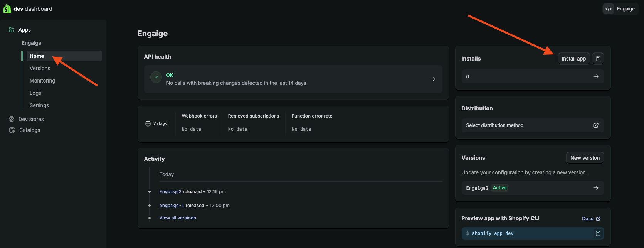The image size is (644, 248).
Task: Click the code brackets icon beside Engaige
Action: point(609,9)
